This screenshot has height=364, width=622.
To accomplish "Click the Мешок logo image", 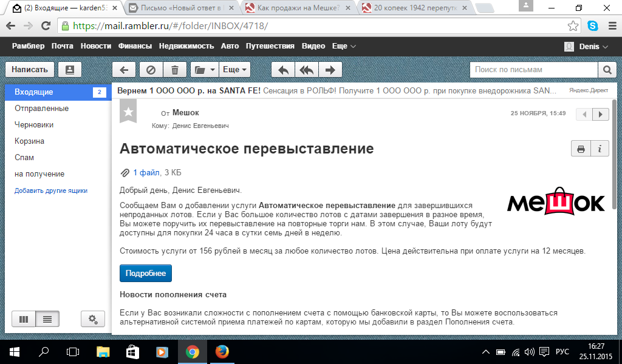I will coord(556,201).
